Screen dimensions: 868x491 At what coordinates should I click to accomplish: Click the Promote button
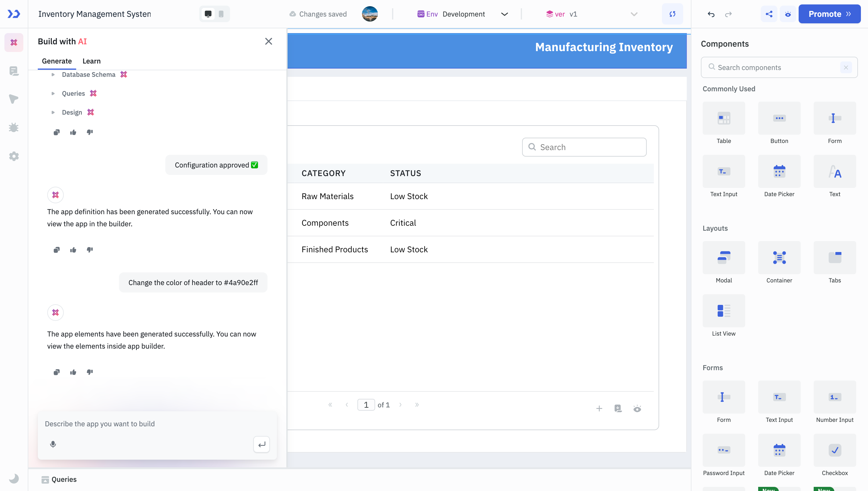(830, 14)
